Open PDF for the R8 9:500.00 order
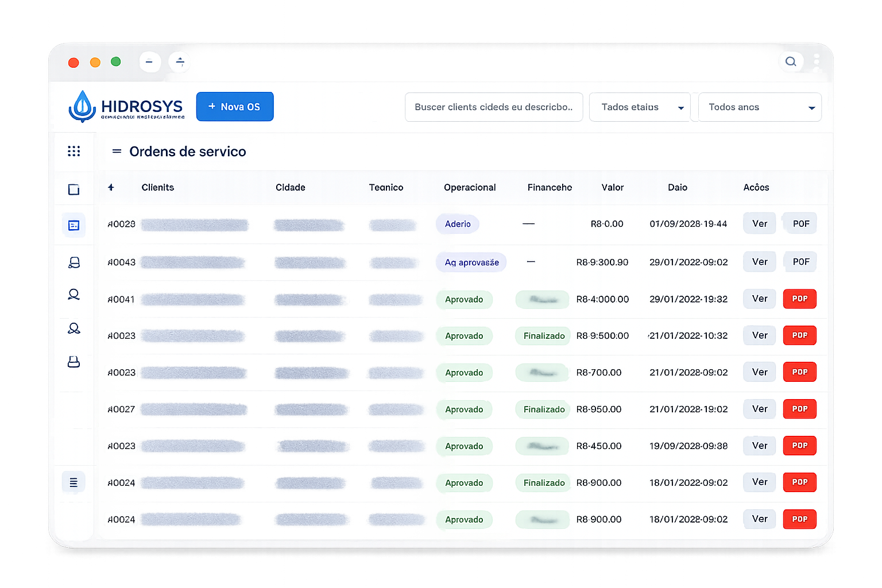Screen dimensions: 882x588 tap(799, 335)
